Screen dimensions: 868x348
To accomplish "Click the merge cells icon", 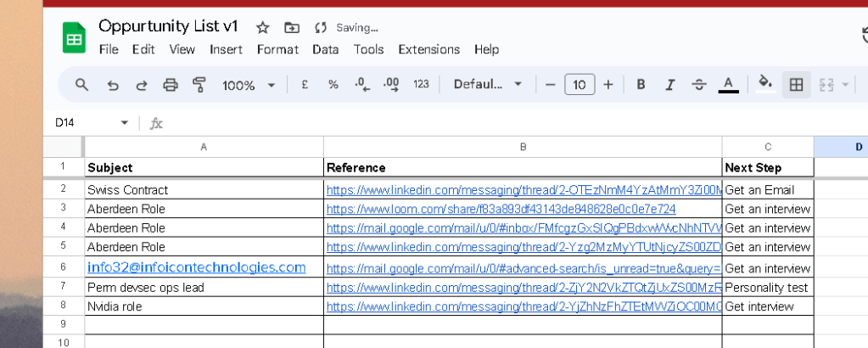I will (826, 85).
